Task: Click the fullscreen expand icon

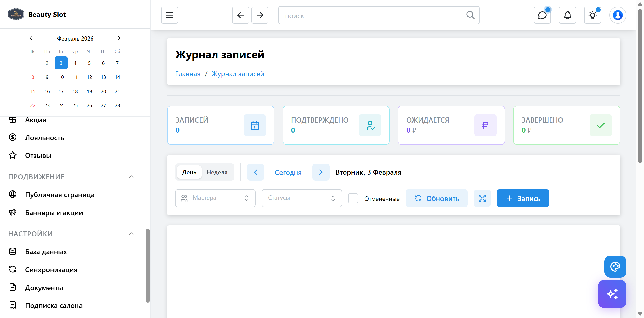Action: tap(482, 198)
